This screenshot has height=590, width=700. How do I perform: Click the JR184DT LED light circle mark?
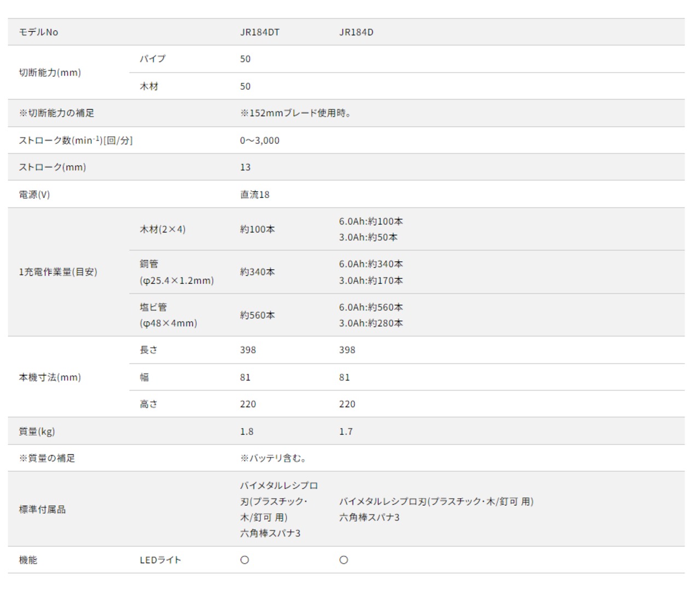pos(244,560)
